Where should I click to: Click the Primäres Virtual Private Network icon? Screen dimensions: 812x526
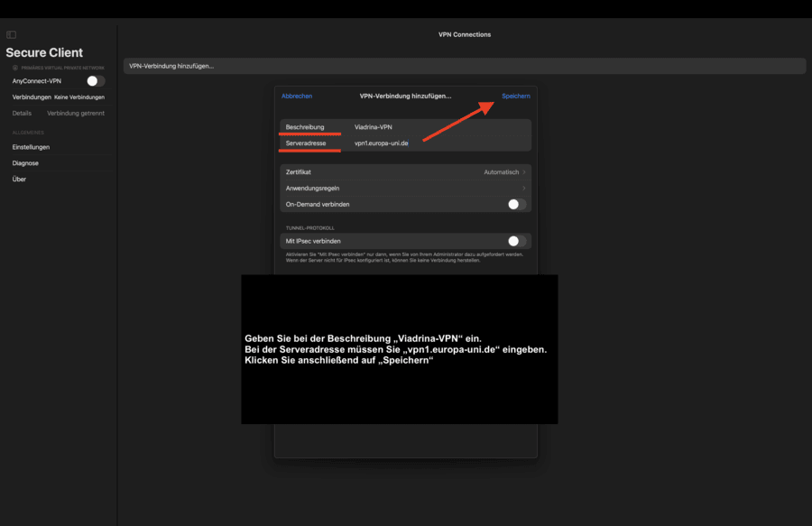pyautogui.click(x=15, y=68)
